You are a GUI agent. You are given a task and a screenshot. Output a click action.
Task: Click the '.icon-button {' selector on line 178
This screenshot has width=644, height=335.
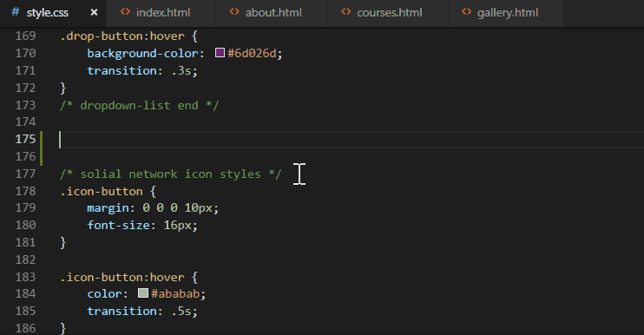pyautogui.click(x=108, y=191)
